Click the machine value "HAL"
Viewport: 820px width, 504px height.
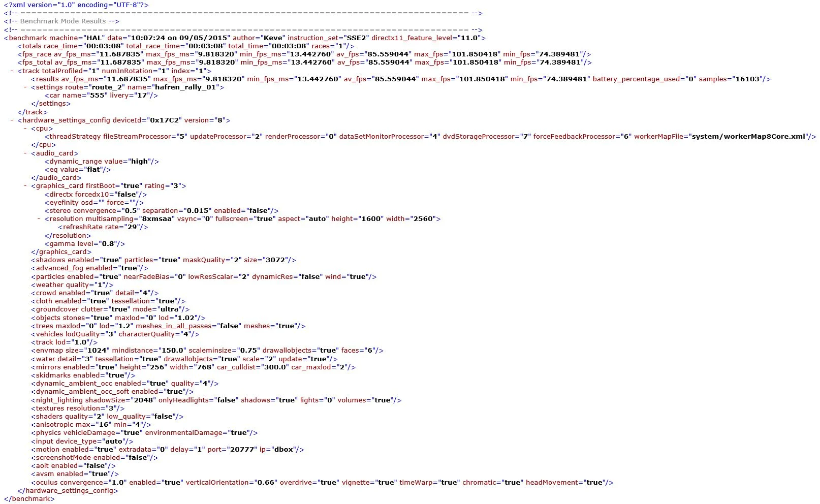[x=94, y=38]
